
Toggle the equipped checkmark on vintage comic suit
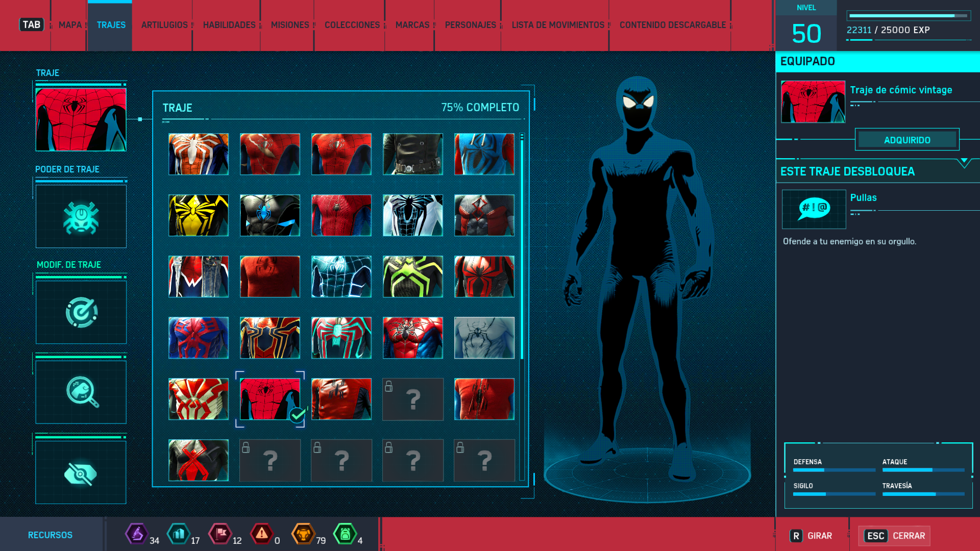point(297,415)
